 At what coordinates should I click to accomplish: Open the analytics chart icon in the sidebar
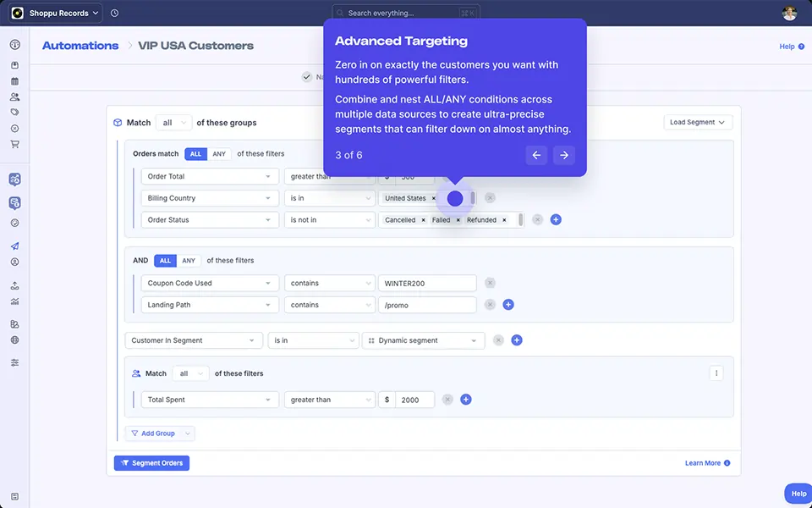(x=14, y=301)
